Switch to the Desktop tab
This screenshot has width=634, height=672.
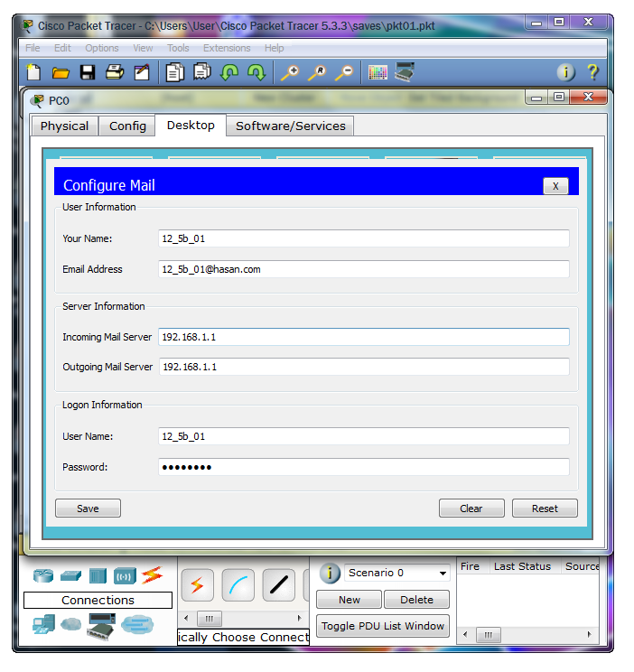pyautogui.click(x=191, y=126)
